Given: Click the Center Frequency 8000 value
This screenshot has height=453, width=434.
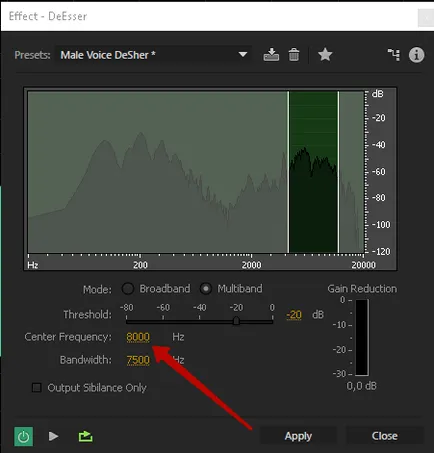Looking at the screenshot, I should (138, 337).
